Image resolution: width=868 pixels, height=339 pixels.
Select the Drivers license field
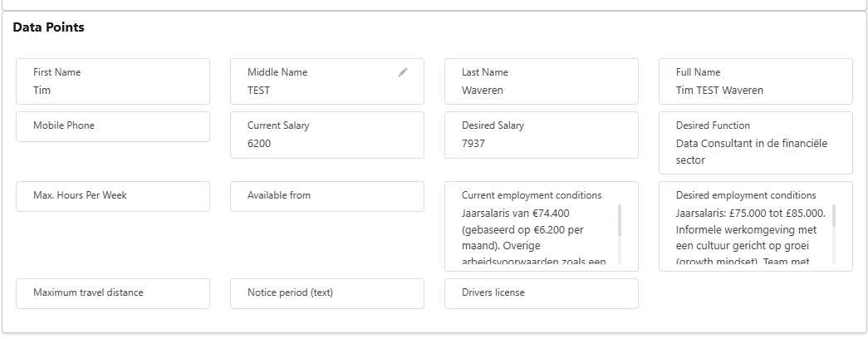pyautogui.click(x=541, y=293)
